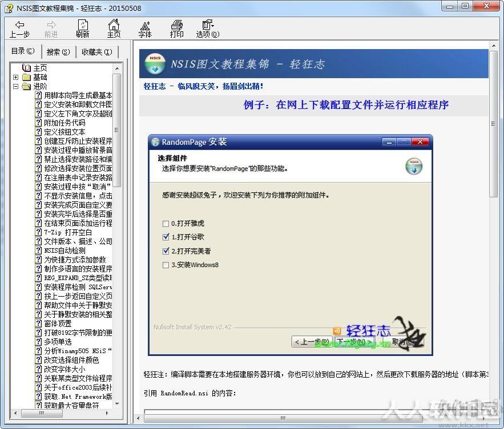This screenshot has height=429, width=504.
Task: Click page icon beside 窗体顶置
Action: 39,323
